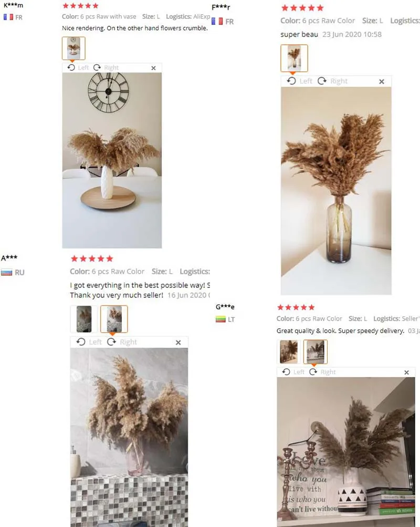Open K***m's review thumbnail image
Screen dimensions: 420x527
pyautogui.click(x=73, y=48)
